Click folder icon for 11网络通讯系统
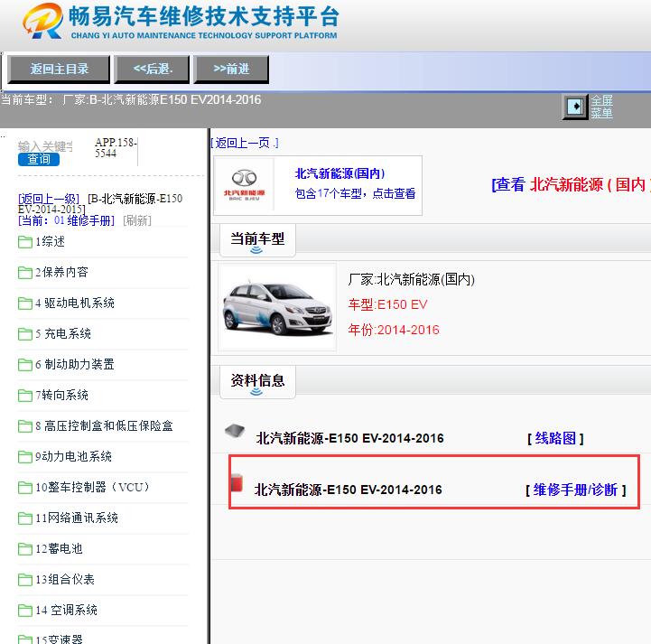651x644 pixels. [25, 518]
